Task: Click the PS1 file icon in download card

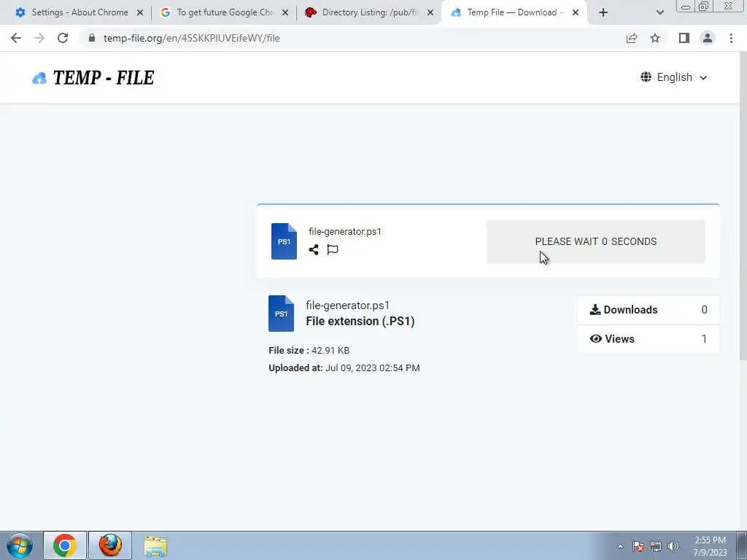Action: (x=284, y=241)
